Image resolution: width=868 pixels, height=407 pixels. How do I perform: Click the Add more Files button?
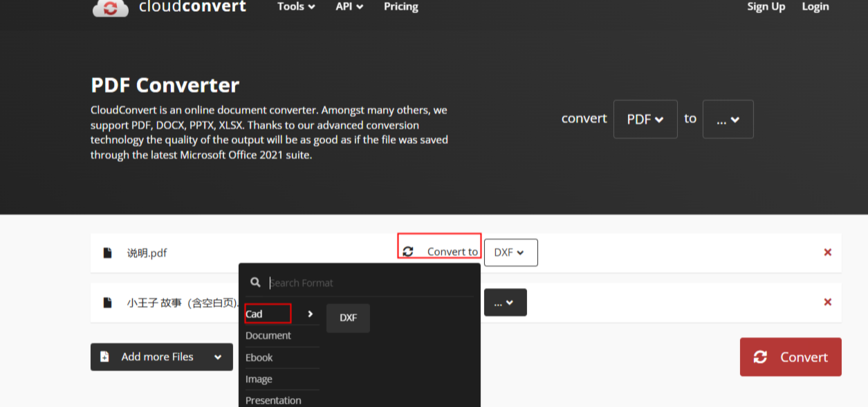click(x=162, y=357)
